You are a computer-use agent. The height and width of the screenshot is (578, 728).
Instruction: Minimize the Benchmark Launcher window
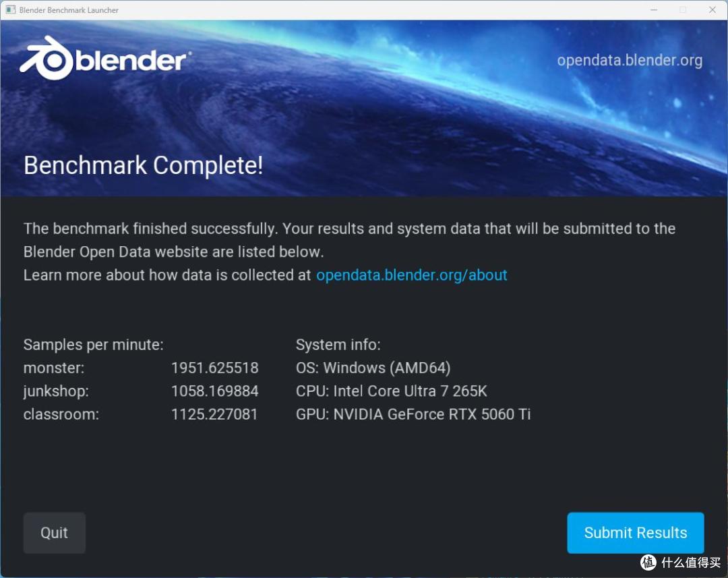(654, 9)
